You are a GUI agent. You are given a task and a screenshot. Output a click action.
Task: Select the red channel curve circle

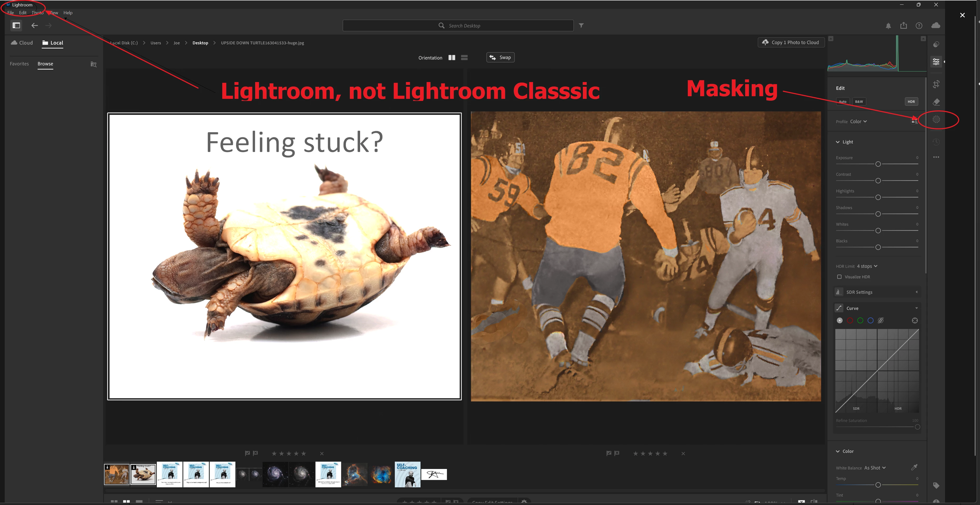click(850, 320)
